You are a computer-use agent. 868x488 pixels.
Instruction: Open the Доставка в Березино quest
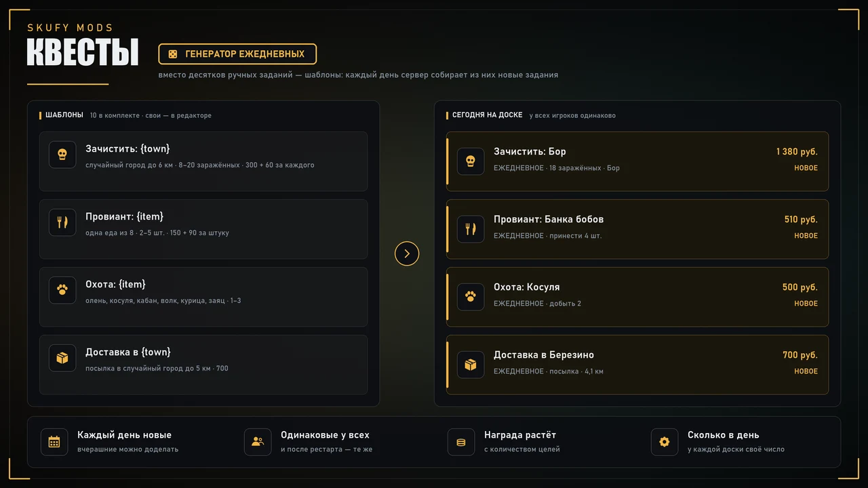pyautogui.click(x=637, y=365)
